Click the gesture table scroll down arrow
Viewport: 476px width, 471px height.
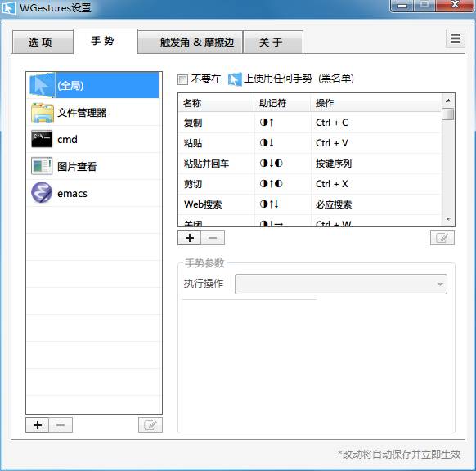coord(448,219)
